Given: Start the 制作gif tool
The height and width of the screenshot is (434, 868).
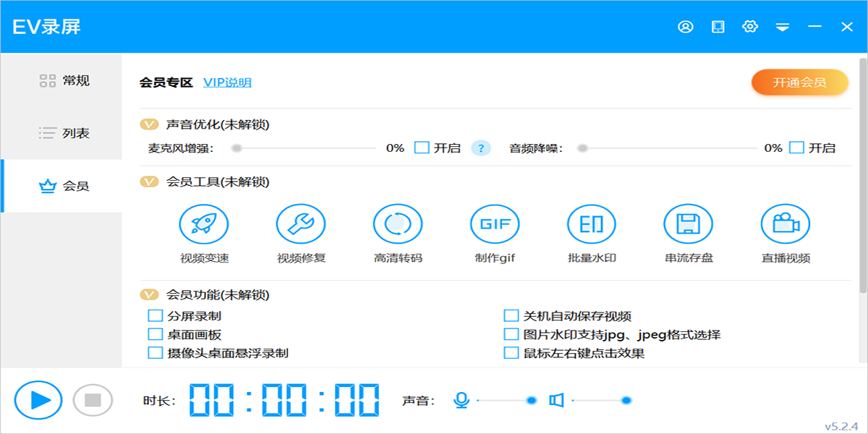Looking at the screenshot, I should [495, 224].
